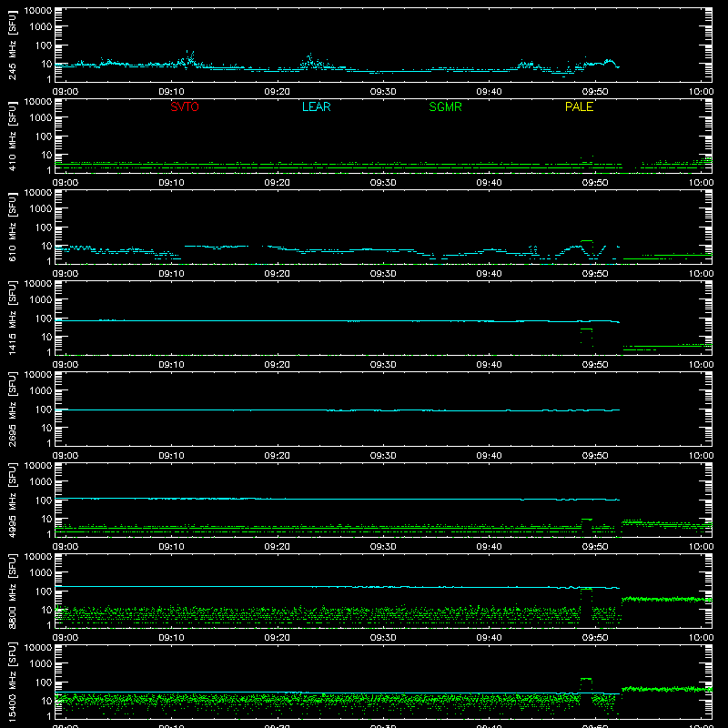Click the 100 tick label of 15400 MHz panel
Screen dimensions: 728x728
[x=44, y=682]
